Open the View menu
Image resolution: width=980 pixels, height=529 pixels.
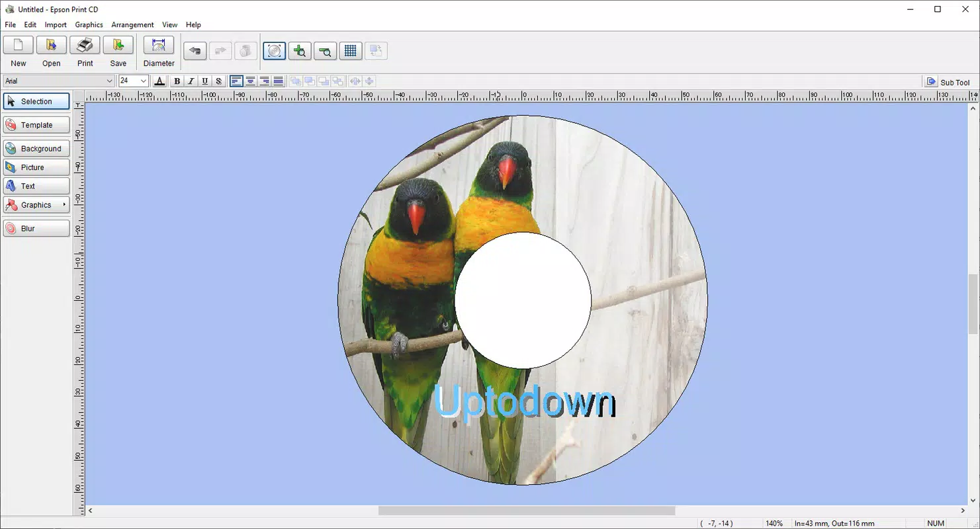coord(170,24)
